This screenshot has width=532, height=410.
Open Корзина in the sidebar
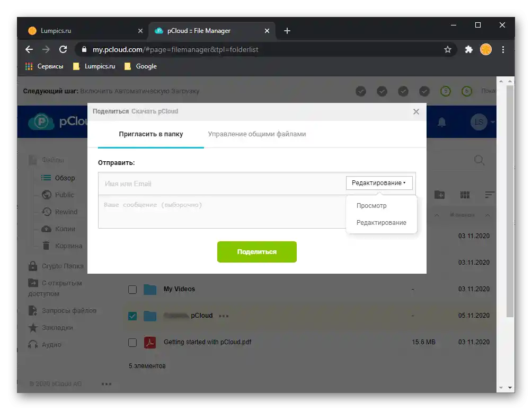click(62, 246)
